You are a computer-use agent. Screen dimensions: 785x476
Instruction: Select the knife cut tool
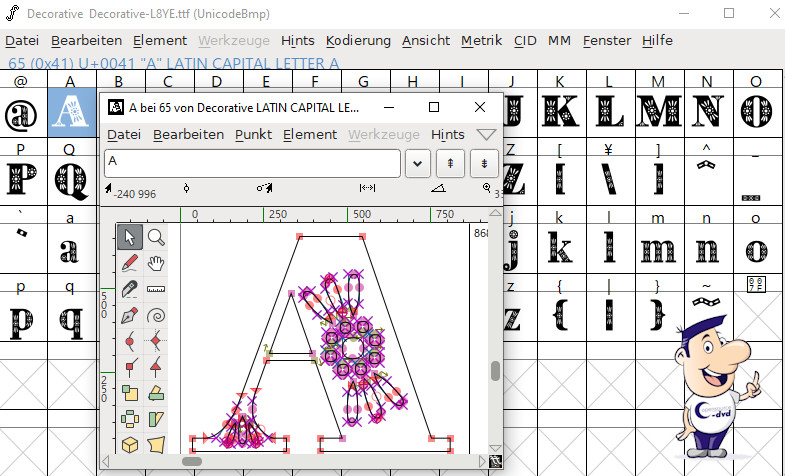[x=130, y=289]
